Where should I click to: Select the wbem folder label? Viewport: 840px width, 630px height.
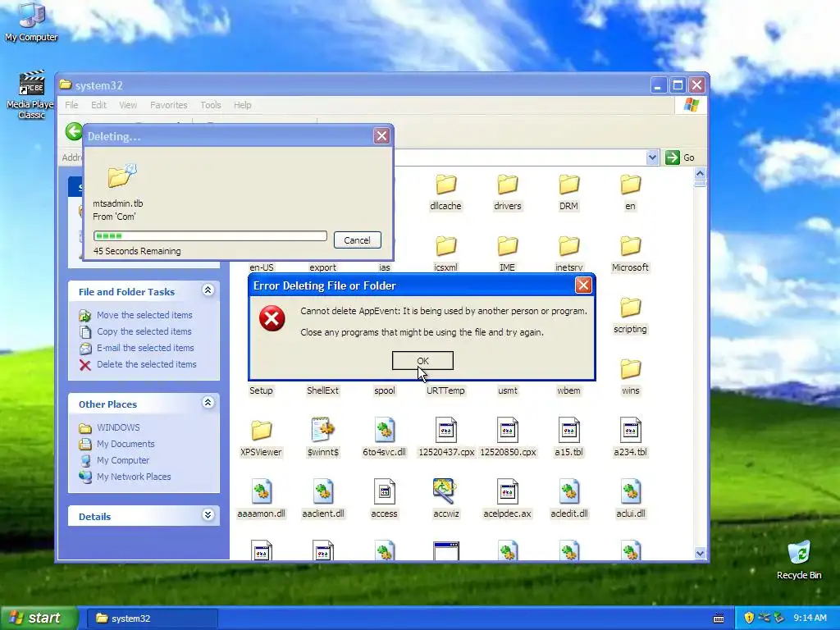click(569, 390)
